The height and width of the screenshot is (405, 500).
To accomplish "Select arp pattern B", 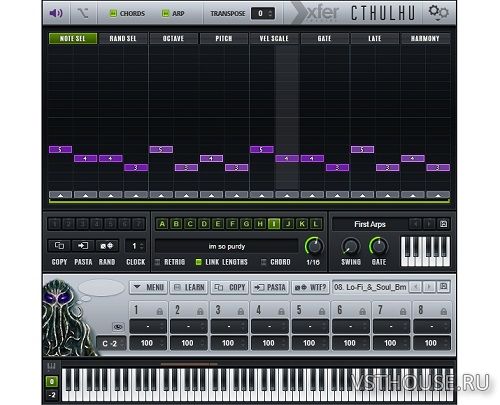I will pyautogui.click(x=176, y=224).
